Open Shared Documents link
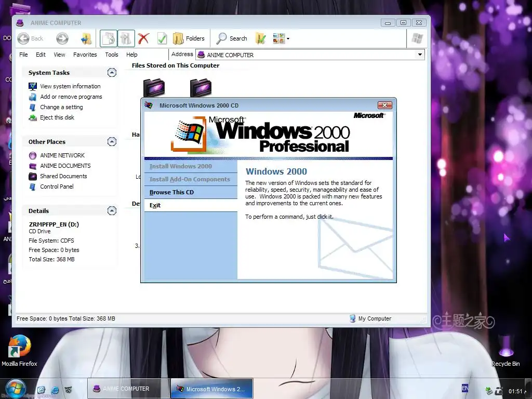Image resolution: width=532 pixels, height=399 pixels. point(63,176)
